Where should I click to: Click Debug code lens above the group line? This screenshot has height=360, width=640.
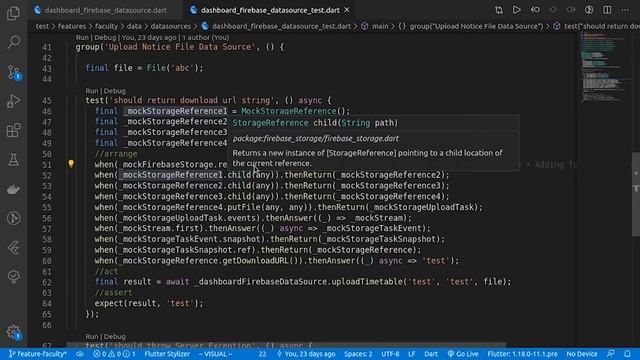coord(105,37)
